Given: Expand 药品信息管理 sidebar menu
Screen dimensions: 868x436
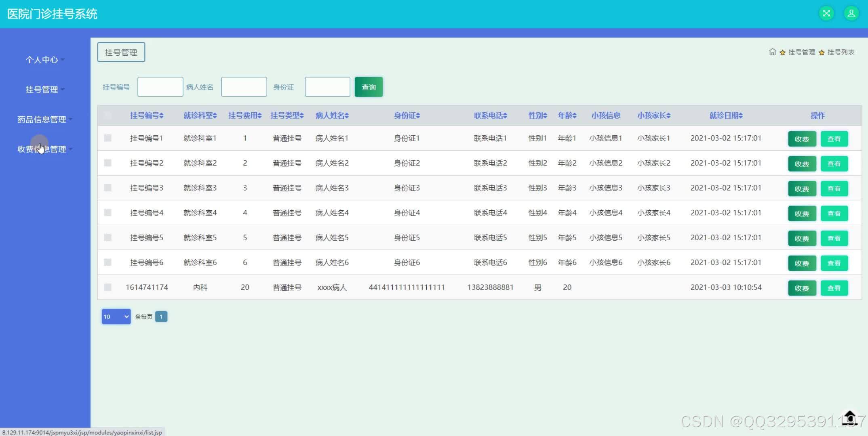Looking at the screenshot, I should [x=44, y=119].
